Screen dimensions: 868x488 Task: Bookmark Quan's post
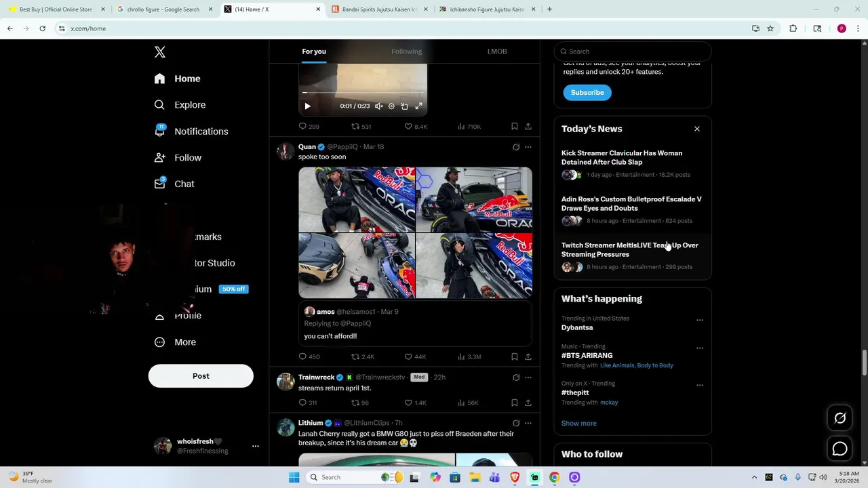(x=515, y=357)
